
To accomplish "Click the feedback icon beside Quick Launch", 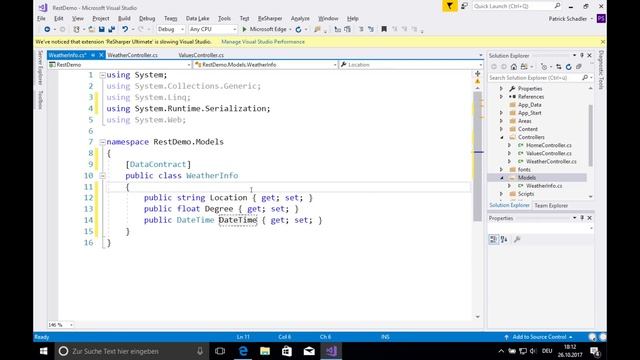I will point(464,6).
